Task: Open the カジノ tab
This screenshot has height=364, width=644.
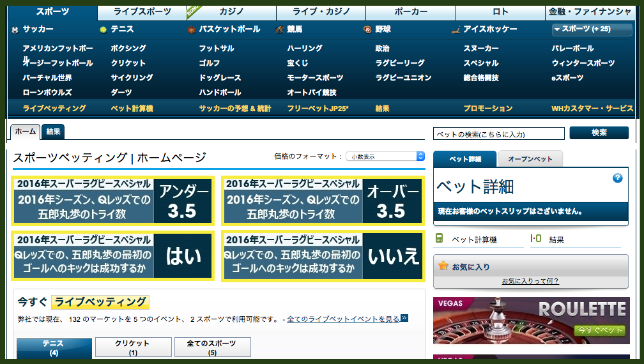Action: tap(232, 12)
